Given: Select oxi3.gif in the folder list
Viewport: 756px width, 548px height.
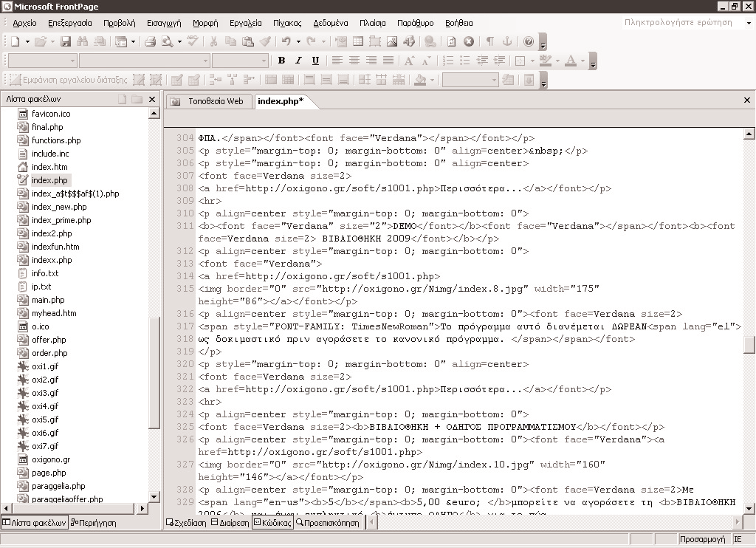Looking at the screenshot, I should point(45,393).
